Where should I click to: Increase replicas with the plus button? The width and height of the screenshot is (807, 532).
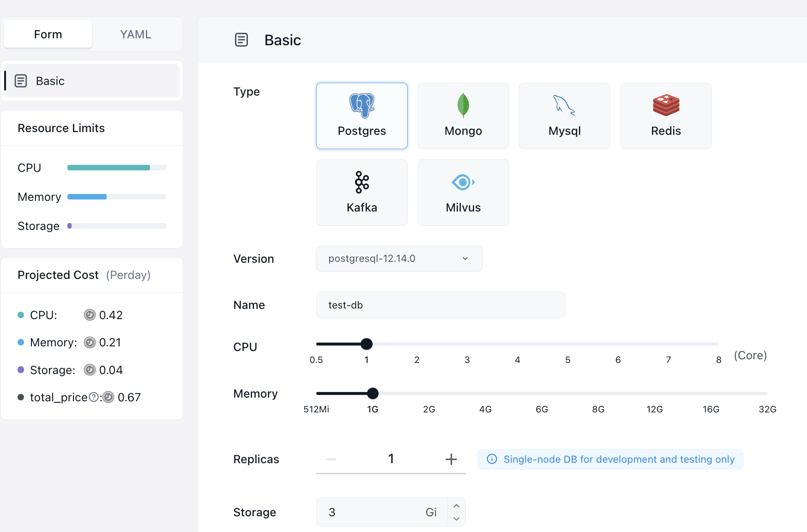tap(451, 459)
